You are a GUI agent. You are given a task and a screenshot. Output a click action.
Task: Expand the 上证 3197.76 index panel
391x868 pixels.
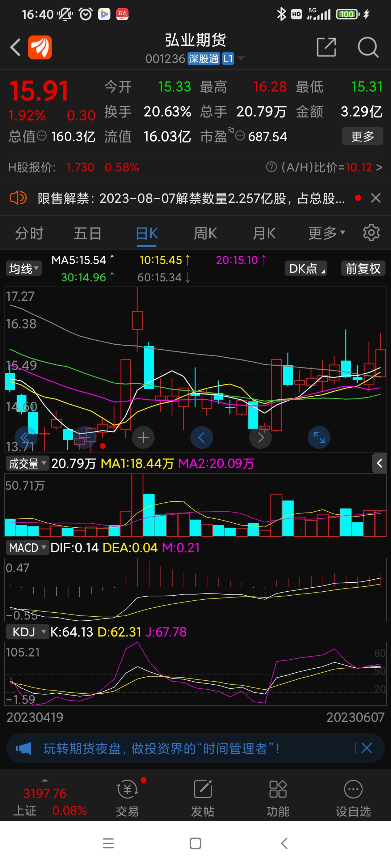(45, 798)
